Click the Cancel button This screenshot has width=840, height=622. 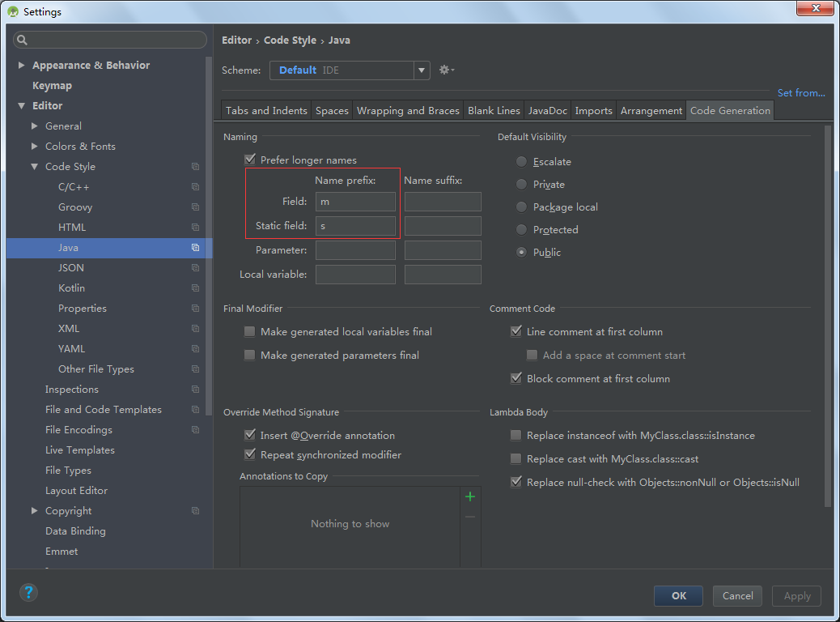click(x=737, y=596)
